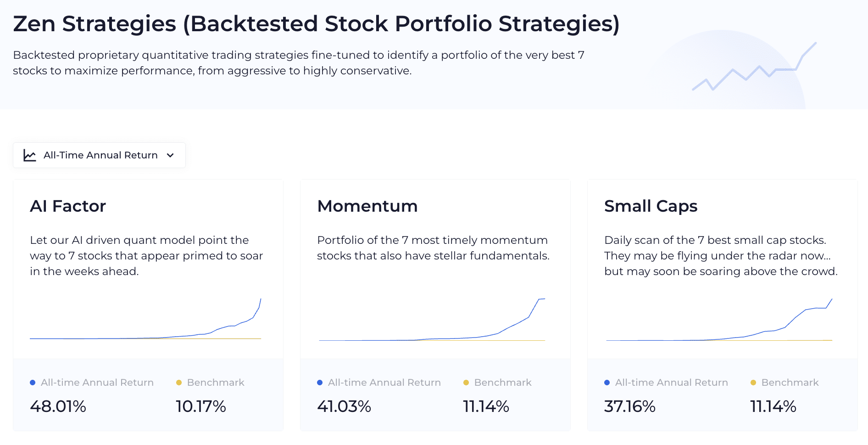This screenshot has height=445, width=868.
Task: Expand the metric selection menu above the strategy cards
Action: coord(99,155)
